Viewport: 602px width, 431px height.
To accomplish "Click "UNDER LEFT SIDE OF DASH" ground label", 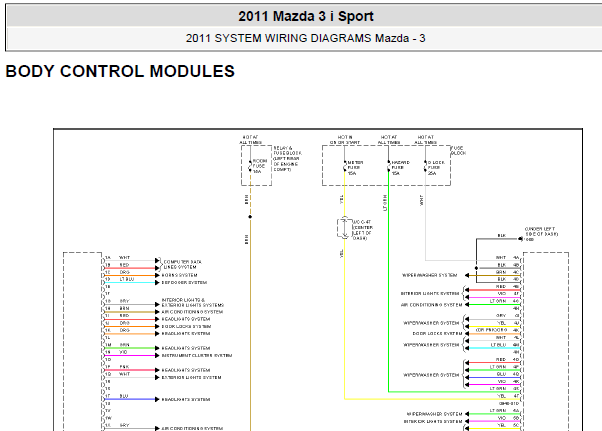I will (x=541, y=234).
